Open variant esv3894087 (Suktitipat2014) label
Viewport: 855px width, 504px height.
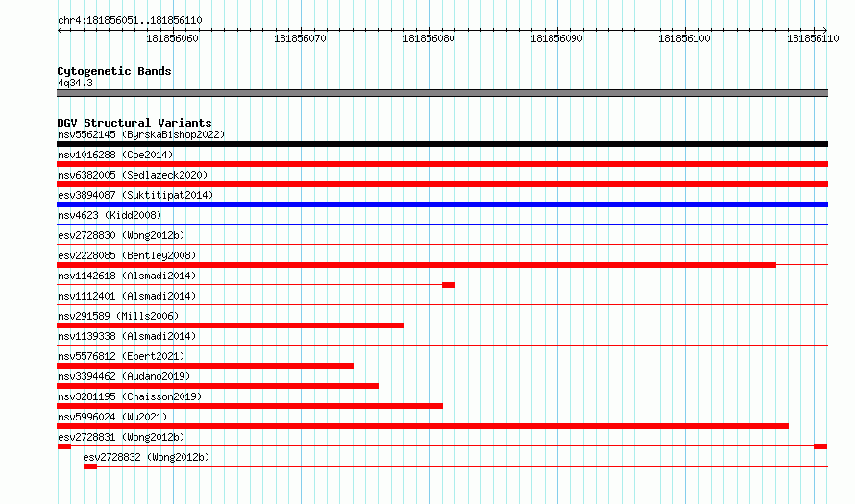(135, 195)
